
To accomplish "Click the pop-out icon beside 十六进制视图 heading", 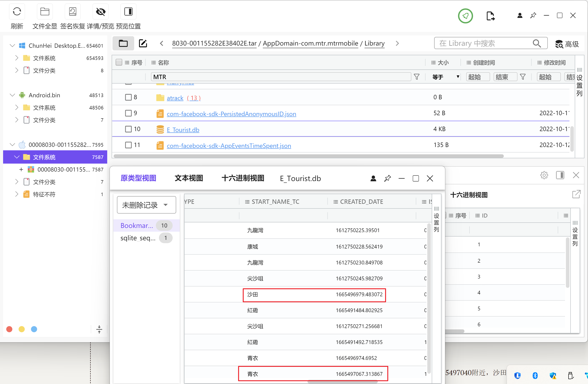I will click(x=576, y=194).
